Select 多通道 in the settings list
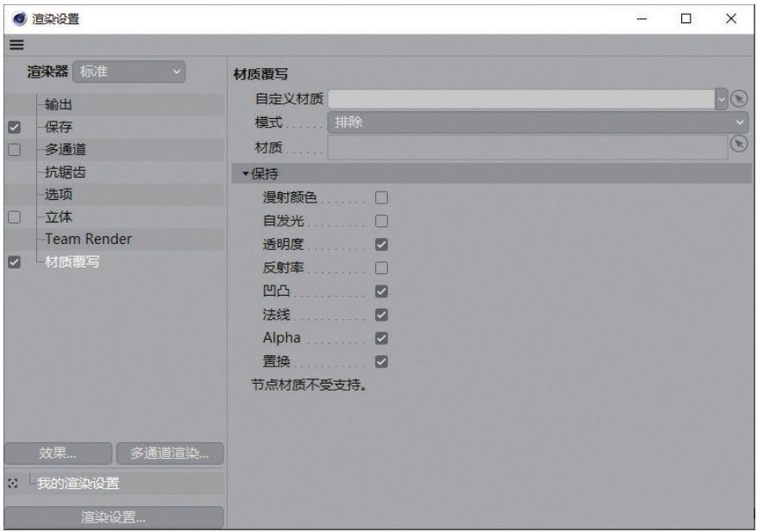Image resolution: width=757 pixels, height=532 pixels. point(66,150)
